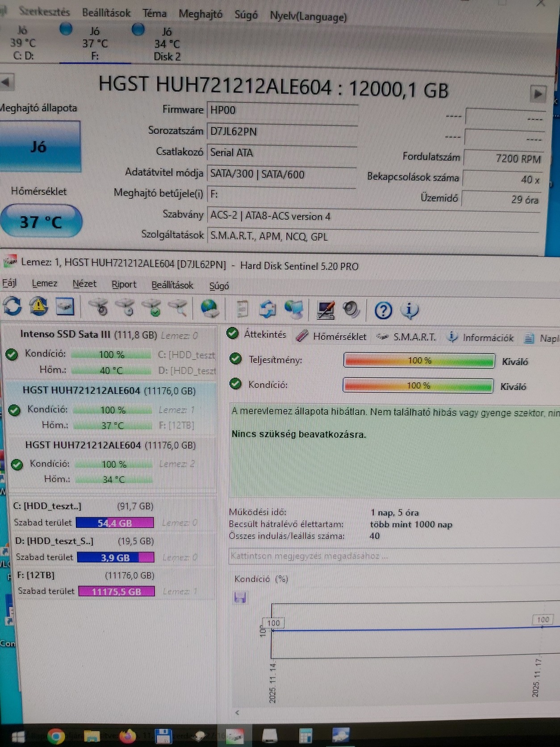Image resolution: width=560 pixels, height=747 pixels.
Task: Click the blue arrows send-report toolbar icon
Action: tap(268, 310)
